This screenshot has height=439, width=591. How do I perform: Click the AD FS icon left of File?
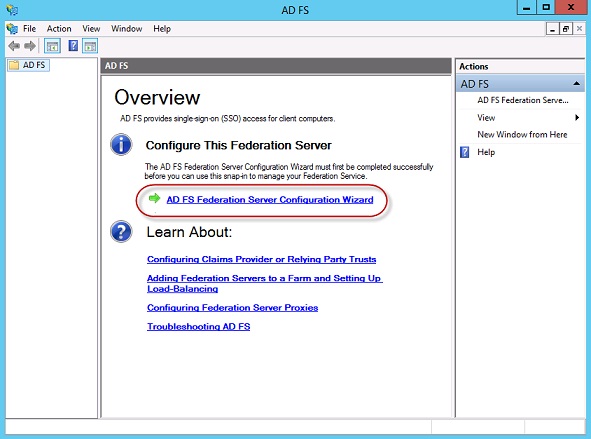tap(12, 29)
